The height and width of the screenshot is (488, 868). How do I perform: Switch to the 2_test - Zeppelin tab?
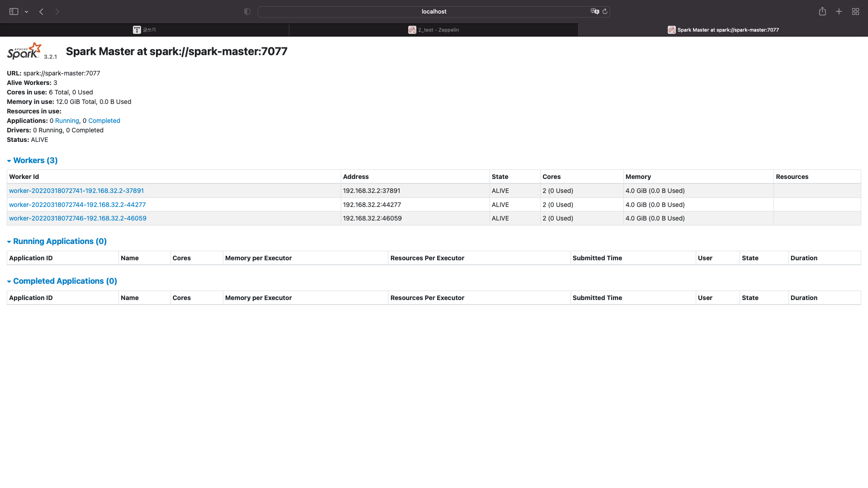point(434,30)
